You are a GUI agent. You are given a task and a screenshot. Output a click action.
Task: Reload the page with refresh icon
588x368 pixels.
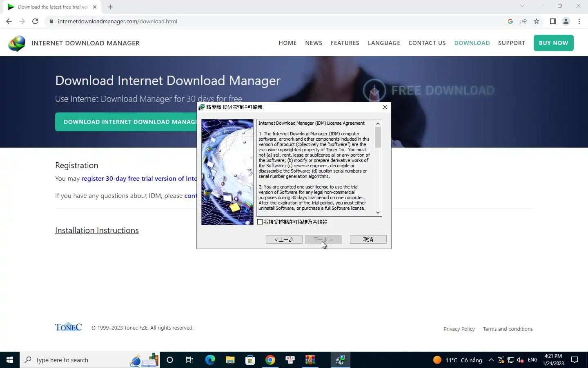[x=35, y=21]
